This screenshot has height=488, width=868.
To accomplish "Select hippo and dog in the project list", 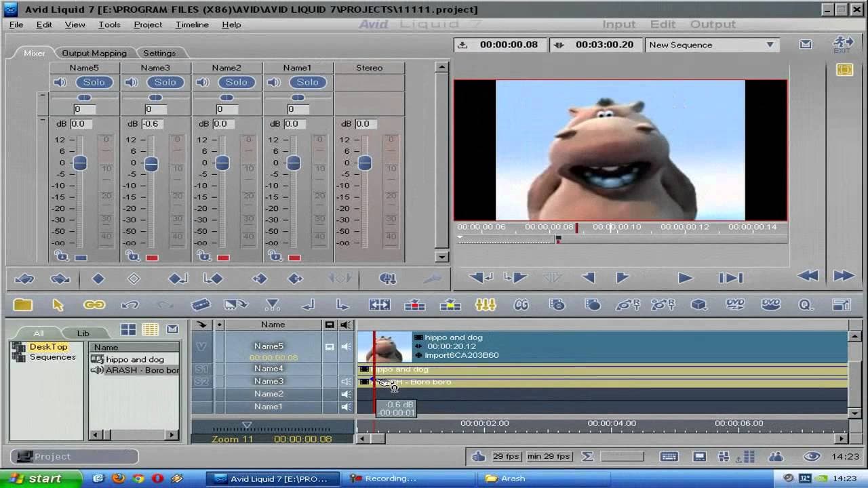I will click(135, 359).
